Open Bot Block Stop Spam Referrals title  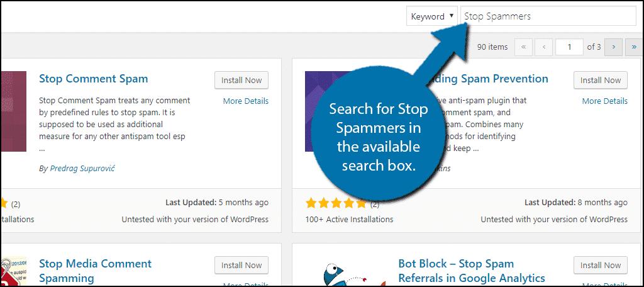472,271
